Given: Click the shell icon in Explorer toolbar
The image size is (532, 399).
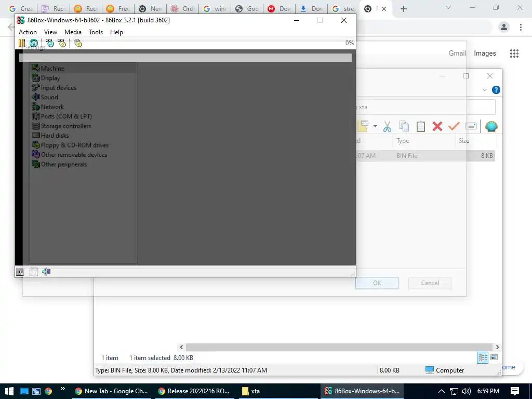Looking at the screenshot, I should coord(491,126).
